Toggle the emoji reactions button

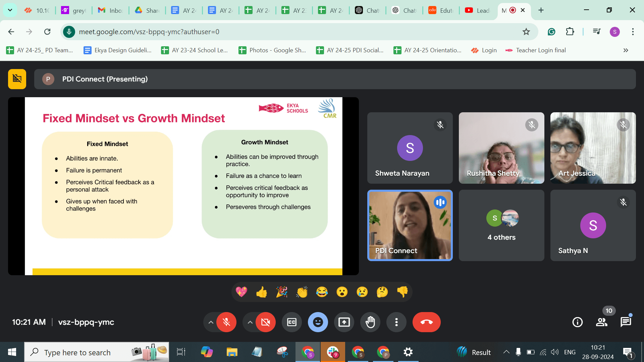pyautogui.click(x=318, y=322)
